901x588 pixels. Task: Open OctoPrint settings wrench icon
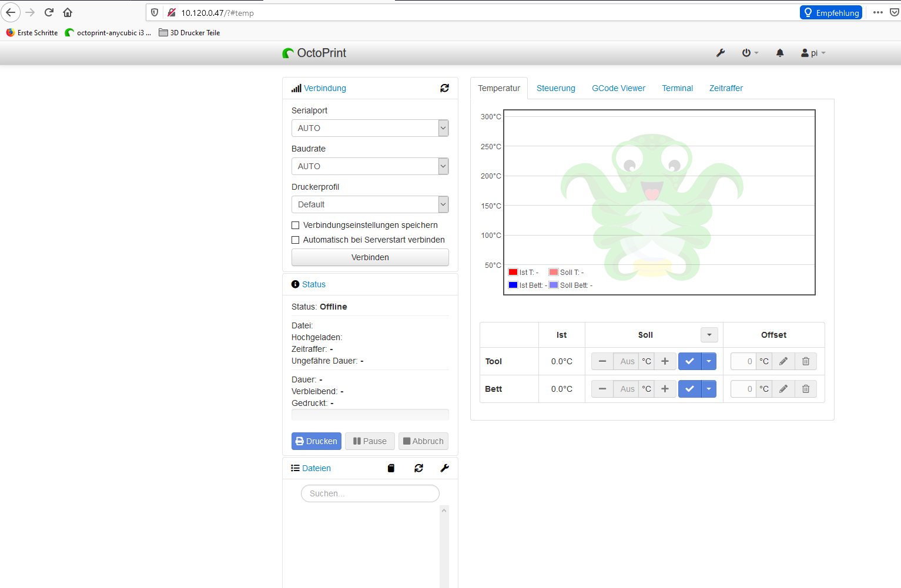click(721, 53)
